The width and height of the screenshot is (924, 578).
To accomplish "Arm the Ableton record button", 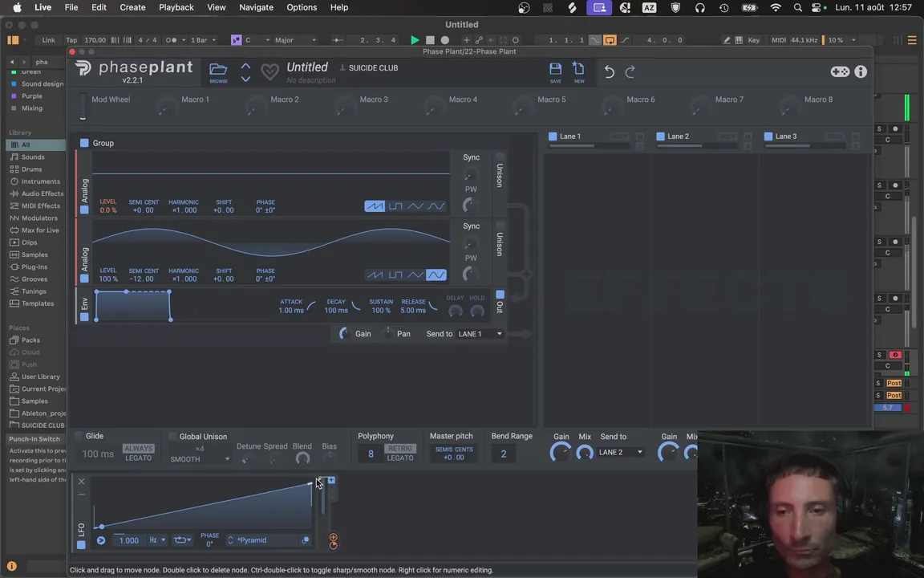I will click(445, 40).
